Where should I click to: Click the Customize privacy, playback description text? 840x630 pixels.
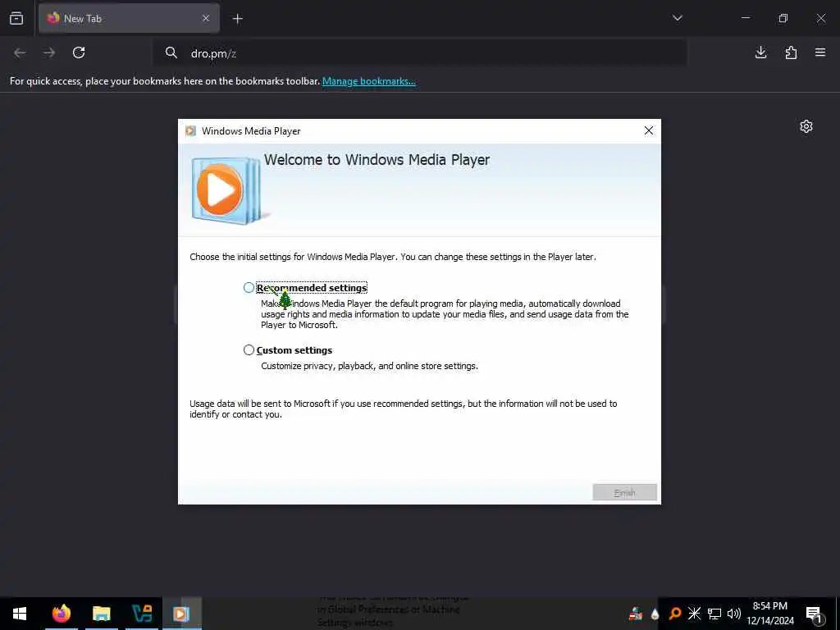(369, 366)
